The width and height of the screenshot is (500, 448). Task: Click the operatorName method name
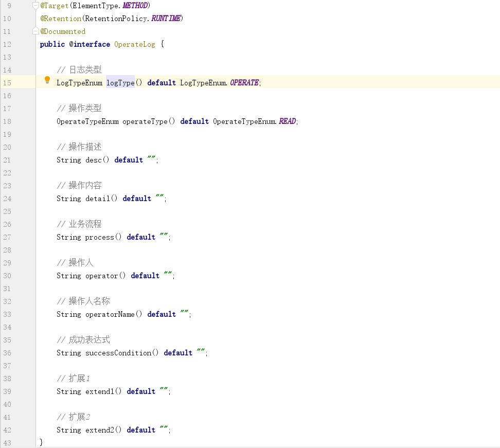(110, 314)
